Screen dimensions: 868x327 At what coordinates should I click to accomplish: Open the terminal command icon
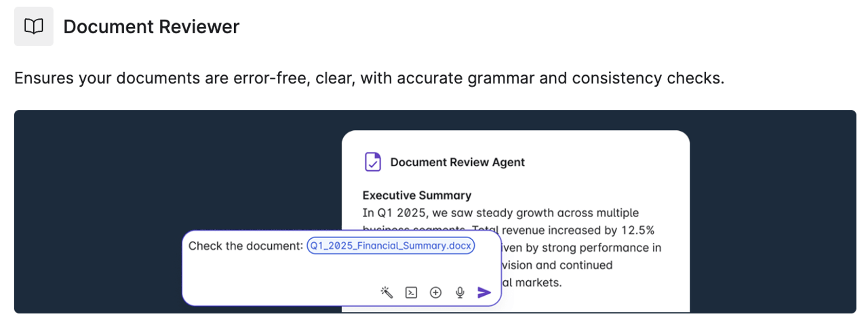tap(411, 292)
